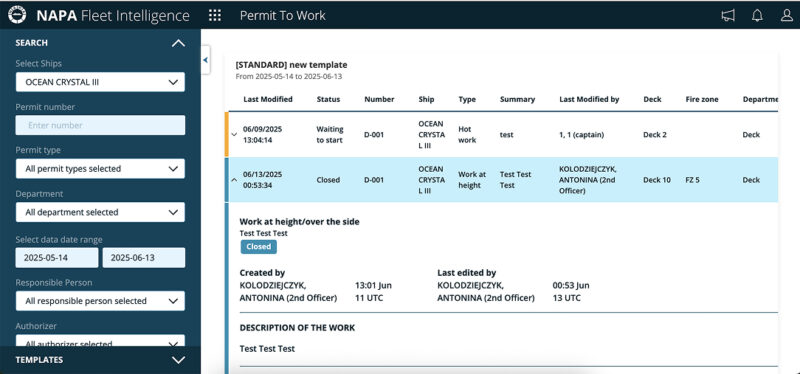This screenshot has width=800, height=374.
Task: Open the Department dropdown
Action: (100, 212)
